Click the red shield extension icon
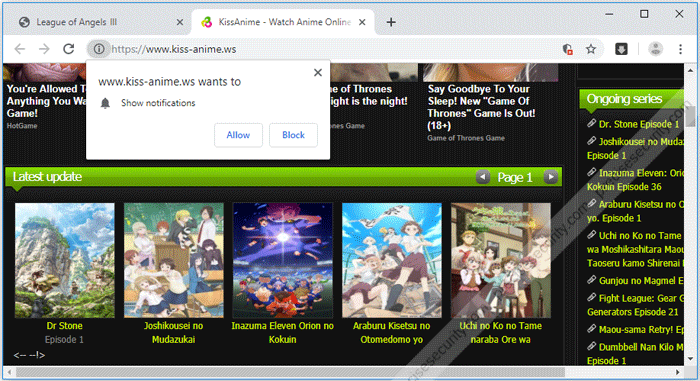This screenshot has height=381, width=700. pyautogui.click(x=567, y=49)
